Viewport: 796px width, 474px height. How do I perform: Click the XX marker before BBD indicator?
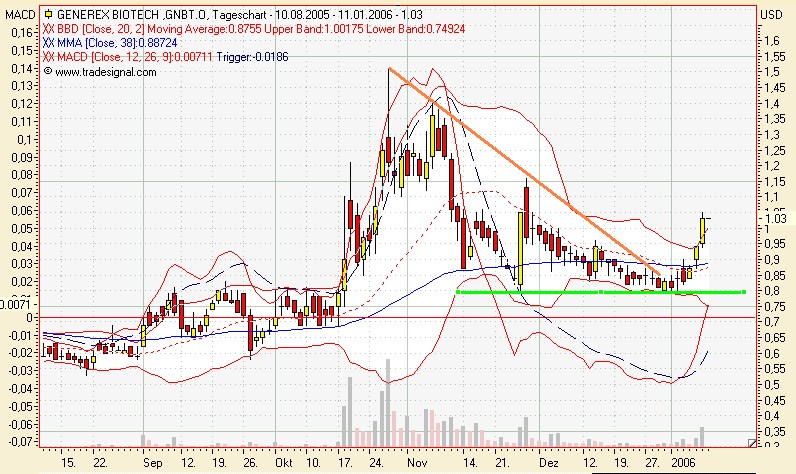pos(49,29)
